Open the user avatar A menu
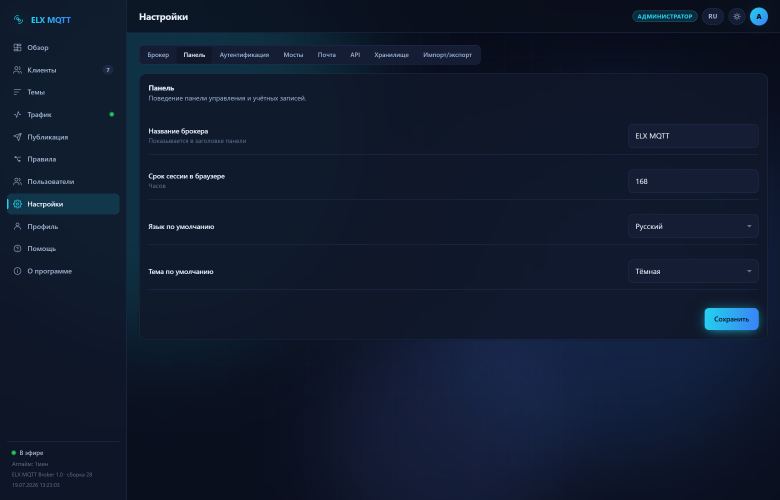The width and height of the screenshot is (780, 500). point(759,16)
